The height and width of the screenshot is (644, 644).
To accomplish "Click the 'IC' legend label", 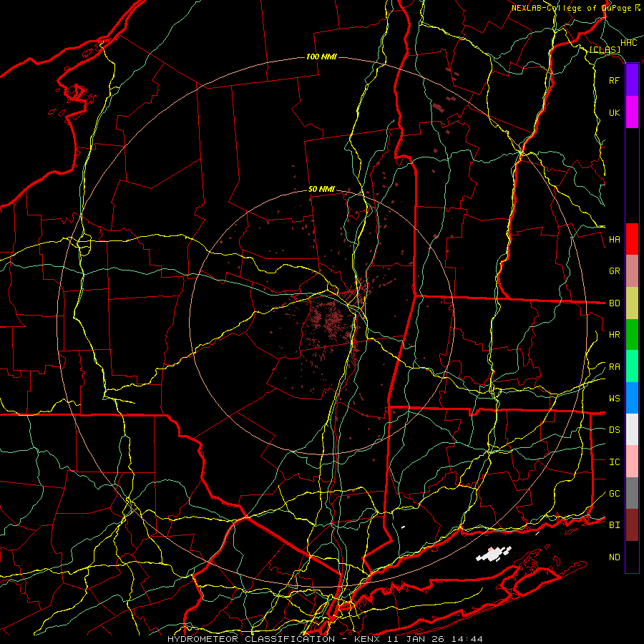I will click(614, 462).
